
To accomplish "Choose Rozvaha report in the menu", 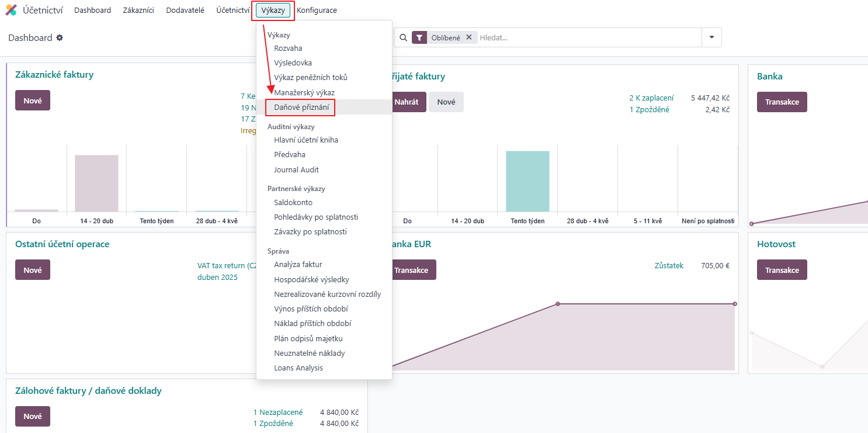I will tap(288, 48).
